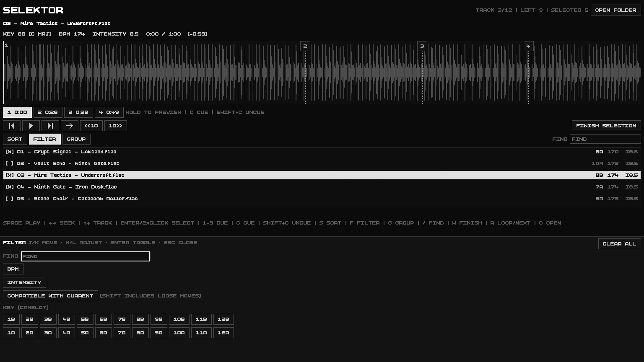This screenshot has height=362, width=644.
Task: Open the Sort panel tab
Action: (15, 139)
